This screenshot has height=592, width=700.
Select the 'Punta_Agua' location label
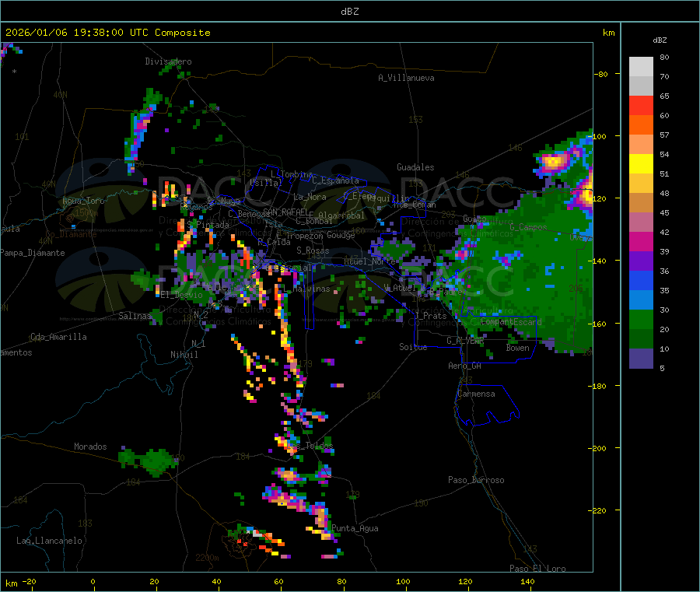(355, 528)
